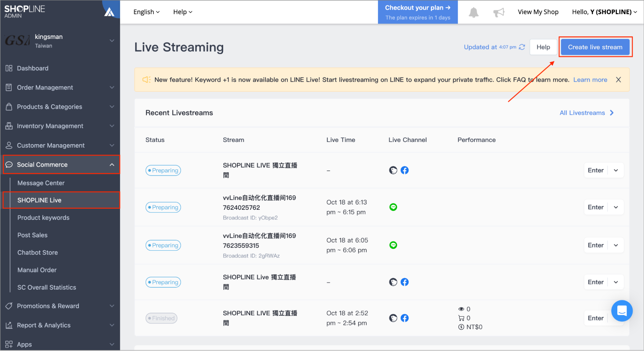Open the live chat support bubble
The image size is (644, 351).
(622, 311)
